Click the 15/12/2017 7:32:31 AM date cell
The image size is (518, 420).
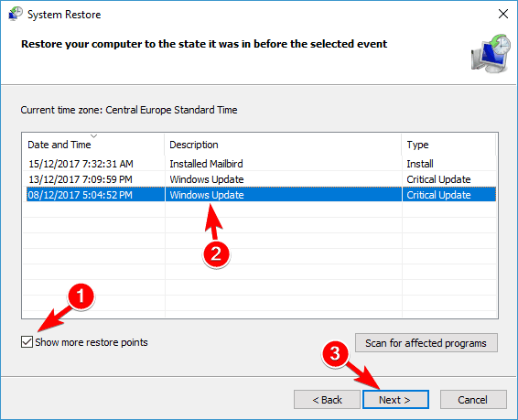point(81,164)
